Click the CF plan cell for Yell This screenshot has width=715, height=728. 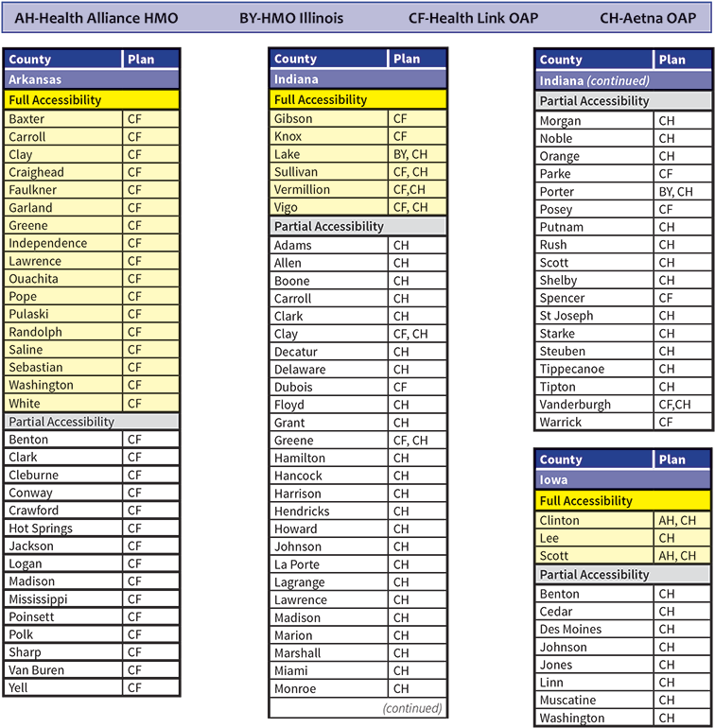151,687
